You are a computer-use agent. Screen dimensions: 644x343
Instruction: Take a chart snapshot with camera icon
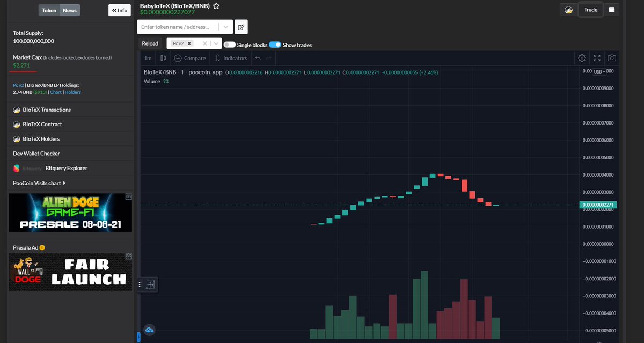coord(612,58)
